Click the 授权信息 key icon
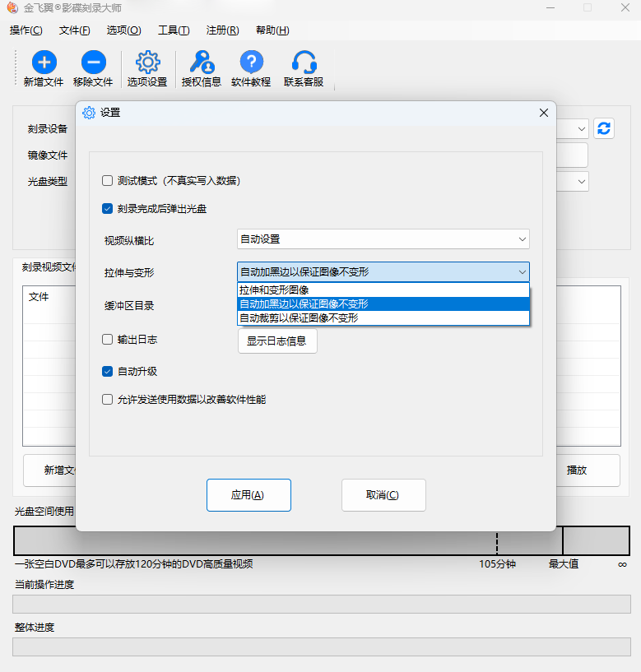Screen dimensions: 641x672 point(202,63)
